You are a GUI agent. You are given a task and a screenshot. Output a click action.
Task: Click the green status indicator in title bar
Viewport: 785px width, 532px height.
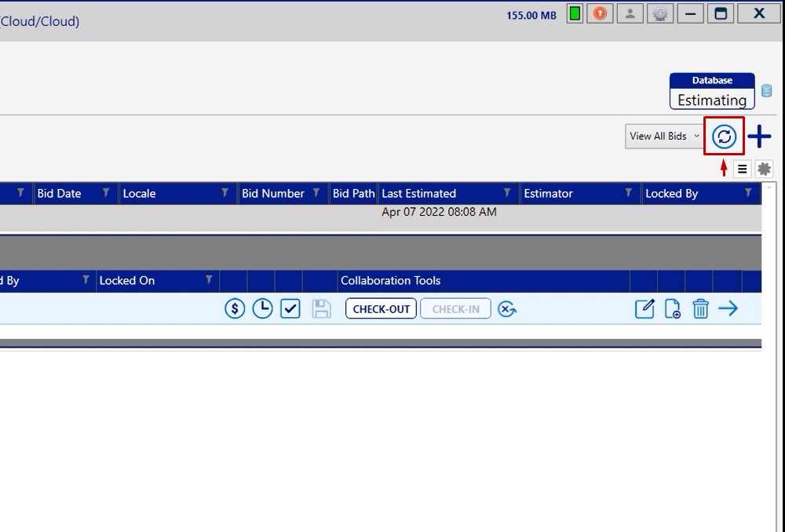pos(575,14)
